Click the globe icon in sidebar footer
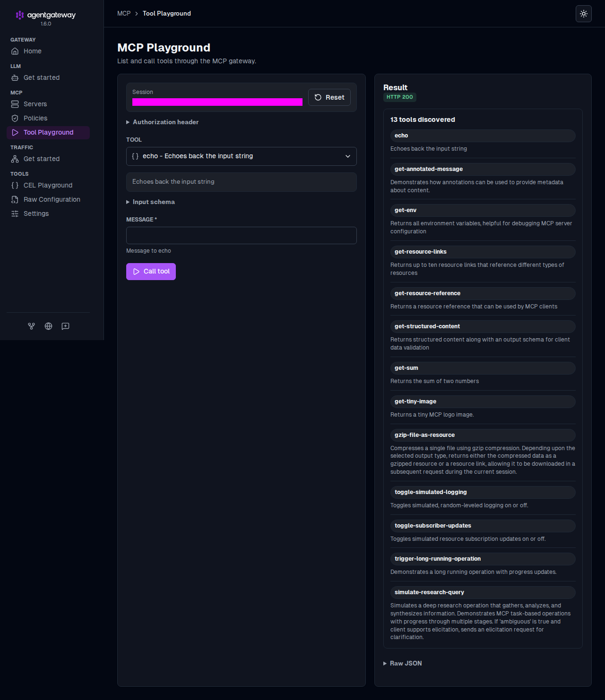Screen dimensions: 605x700 click(x=48, y=326)
